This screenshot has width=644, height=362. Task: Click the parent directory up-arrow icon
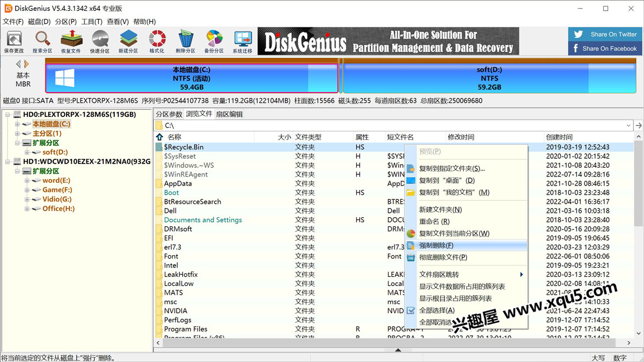(159, 137)
